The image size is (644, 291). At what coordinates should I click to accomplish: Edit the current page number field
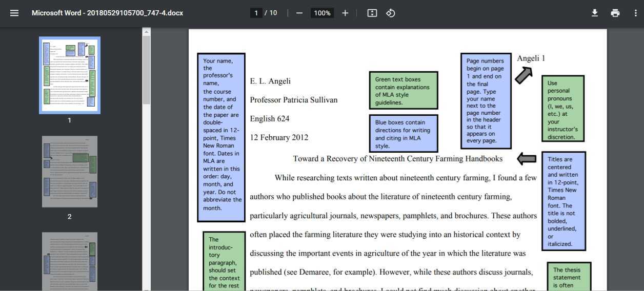click(x=256, y=13)
